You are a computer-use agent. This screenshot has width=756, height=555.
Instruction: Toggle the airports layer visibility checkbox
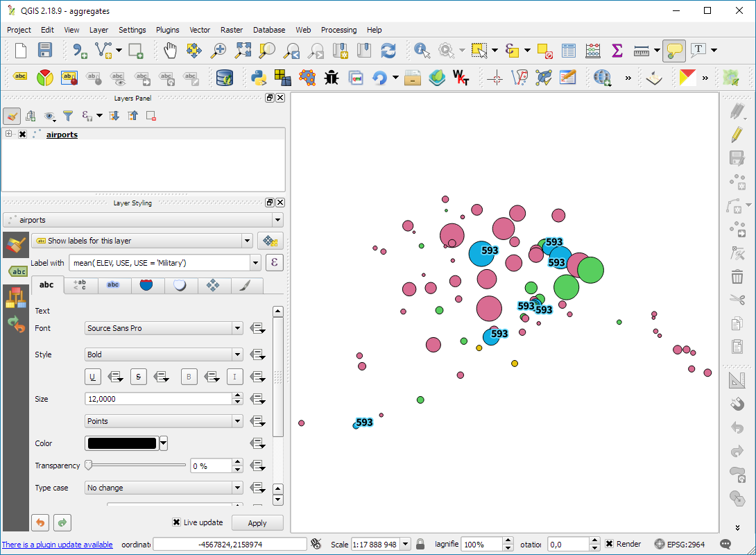pos(22,135)
